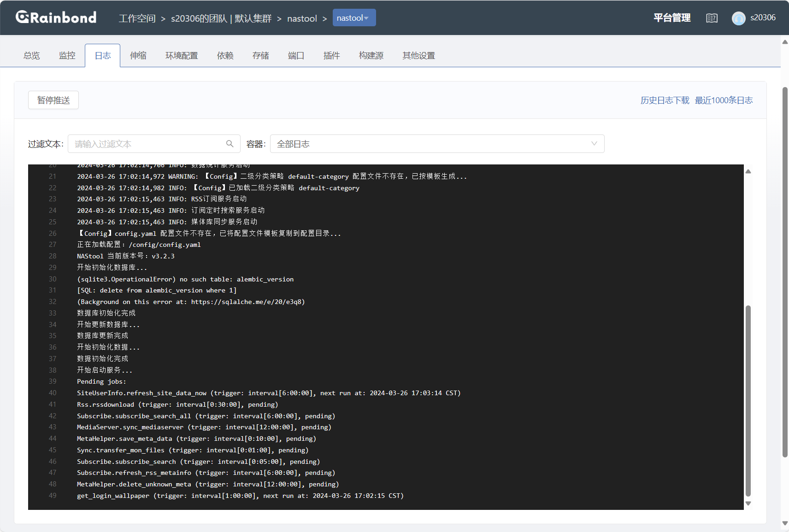Image resolution: width=789 pixels, height=532 pixels.
Task: Click log panel scroll down arrow
Action: 748,503
